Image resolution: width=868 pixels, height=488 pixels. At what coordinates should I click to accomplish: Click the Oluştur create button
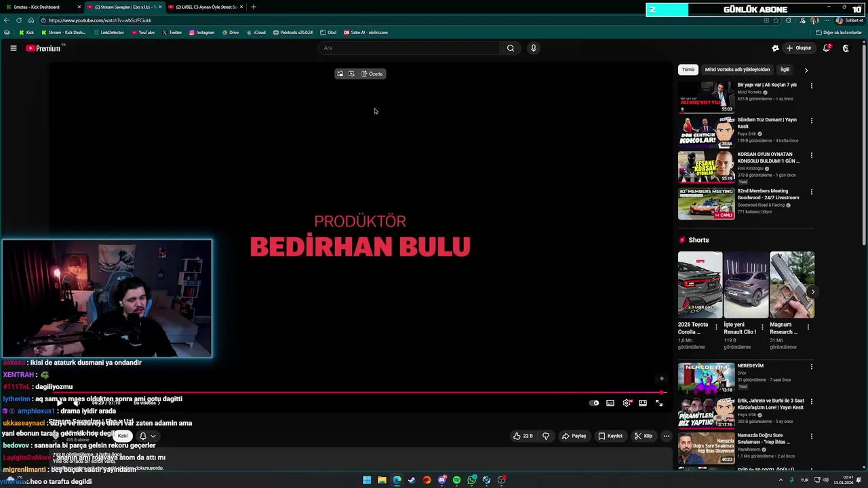coord(799,48)
